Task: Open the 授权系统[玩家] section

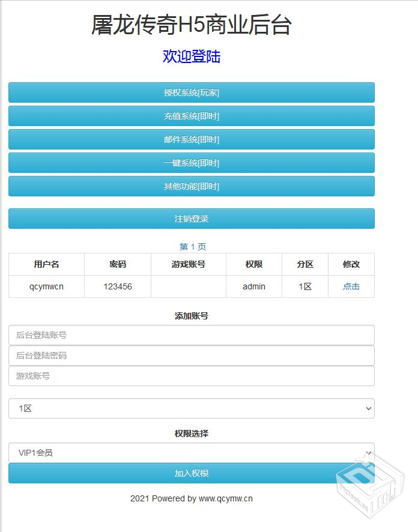Action: click(x=191, y=92)
